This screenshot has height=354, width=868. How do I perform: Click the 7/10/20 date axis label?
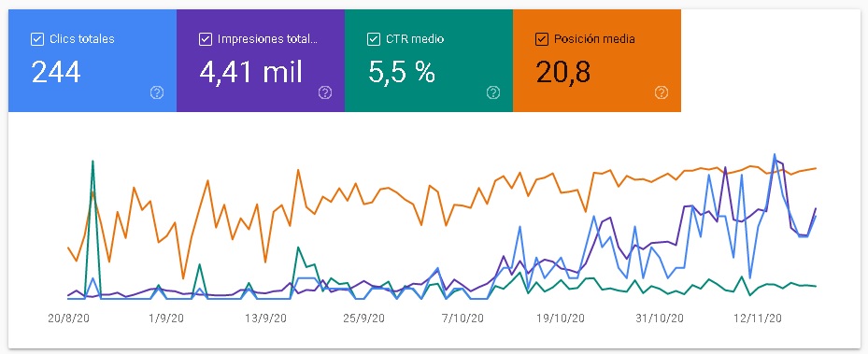click(462, 319)
